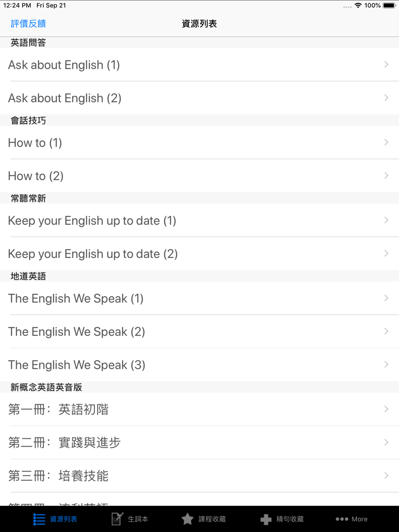The image size is (399, 532).
Task: Tap chevron for 第二冊：實踐與進步
Action: (x=386, y=442)
